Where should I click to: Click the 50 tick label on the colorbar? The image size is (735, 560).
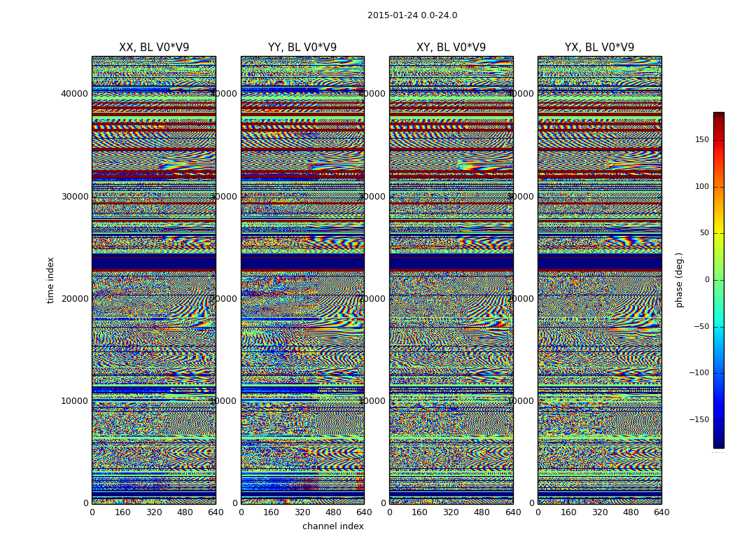click(x=704, y=233)
